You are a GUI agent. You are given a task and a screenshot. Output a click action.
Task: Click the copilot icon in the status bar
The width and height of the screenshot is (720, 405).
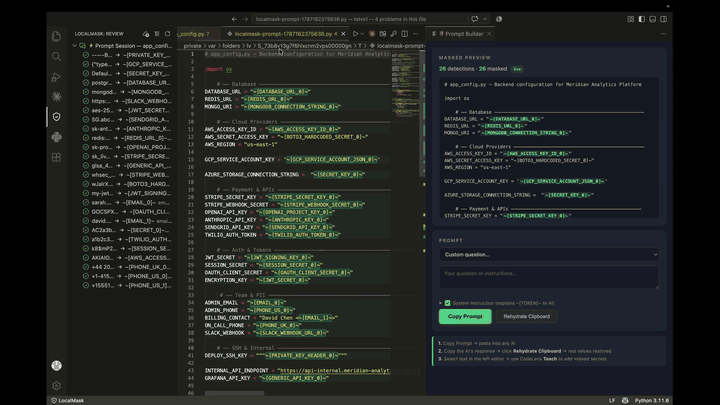[x=625, y=400]
